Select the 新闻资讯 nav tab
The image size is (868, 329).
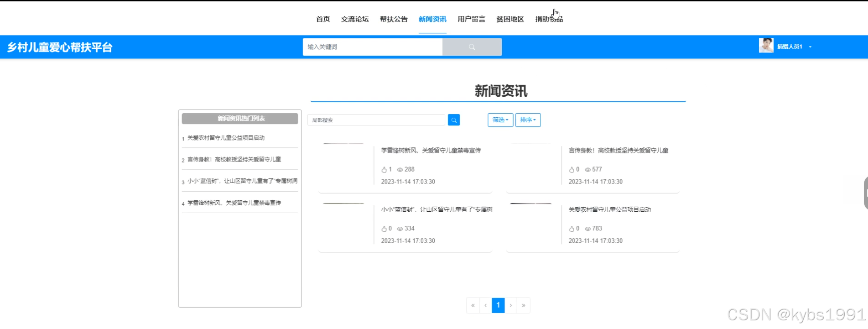tap(432, 19)
